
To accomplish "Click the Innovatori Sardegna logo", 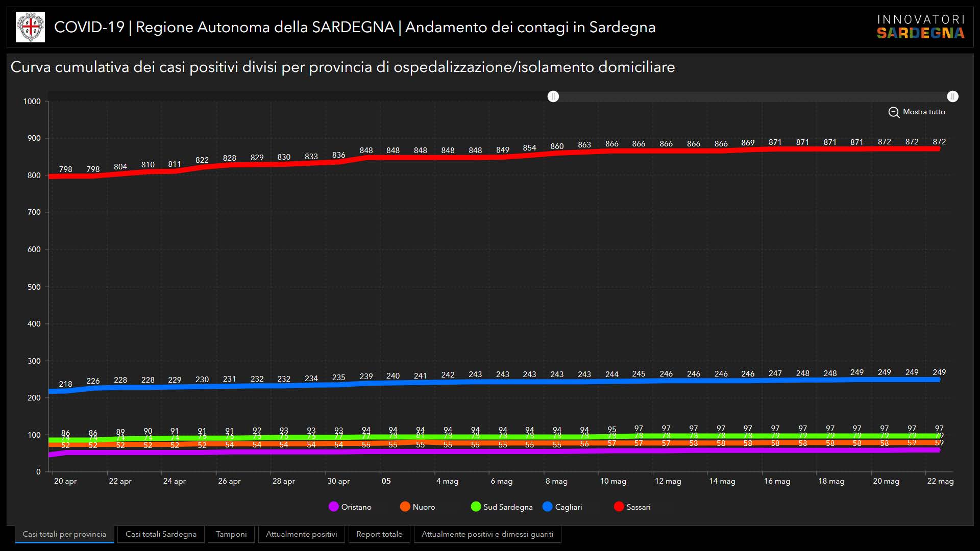I will tap(920, 27).
